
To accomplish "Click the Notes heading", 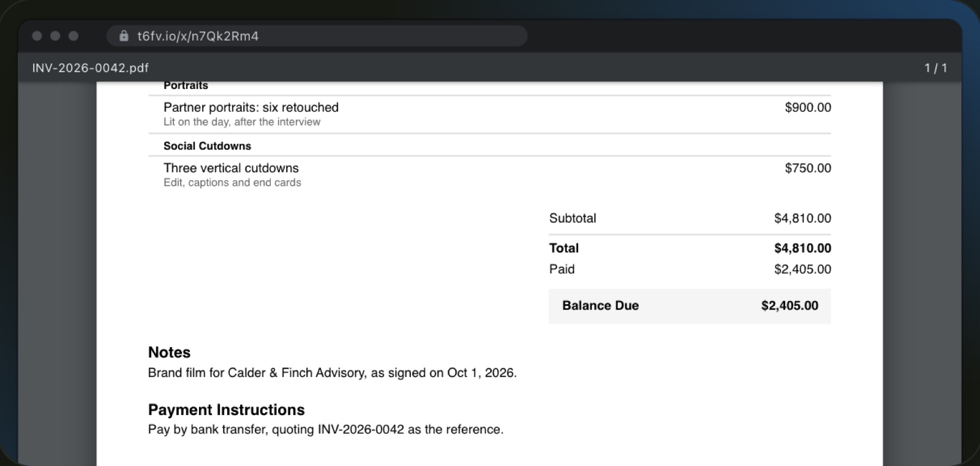I will [x=169, y=353].
